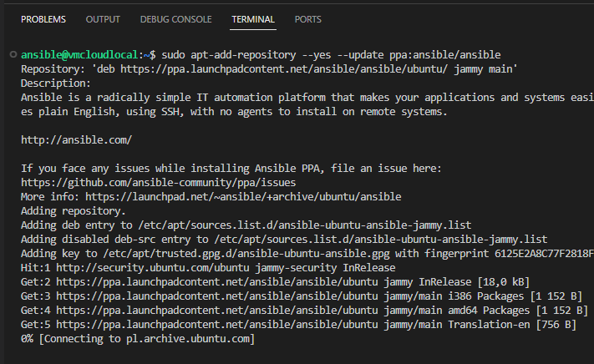Click the command decoration circle beside the prompt
This screenshot has height=364, width=594.
coord(11,54)
